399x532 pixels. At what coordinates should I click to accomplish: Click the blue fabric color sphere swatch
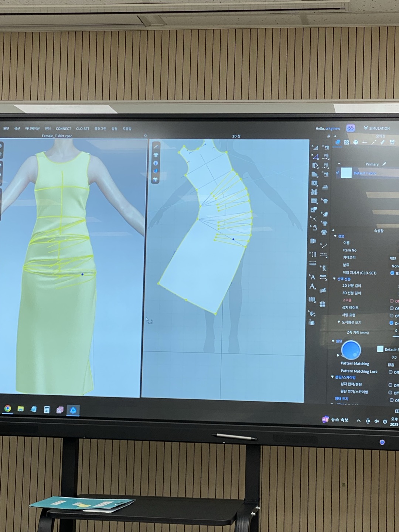tap(351, 350)
